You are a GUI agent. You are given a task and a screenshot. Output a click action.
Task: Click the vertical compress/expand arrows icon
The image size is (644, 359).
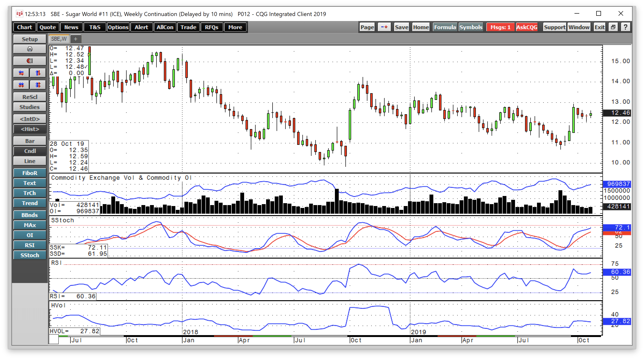(38, 85)
